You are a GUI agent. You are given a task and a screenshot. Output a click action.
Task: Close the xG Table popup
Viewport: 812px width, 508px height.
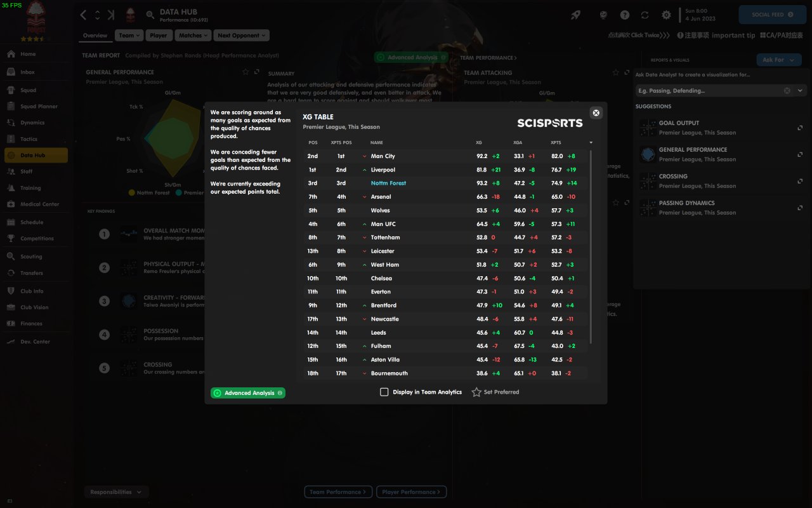[x=596, y=113]
